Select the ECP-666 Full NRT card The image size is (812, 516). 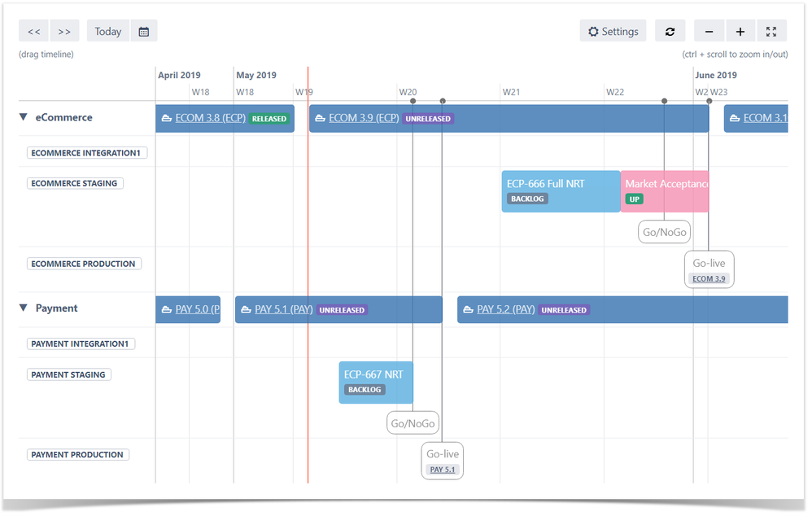click(561, 190)
